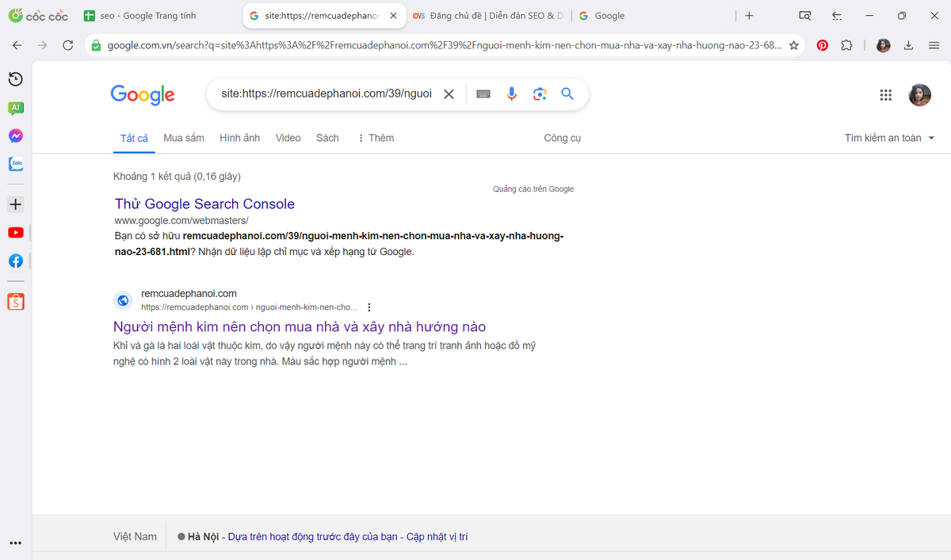Click the secure padlock site info icon

click(96, 45)
